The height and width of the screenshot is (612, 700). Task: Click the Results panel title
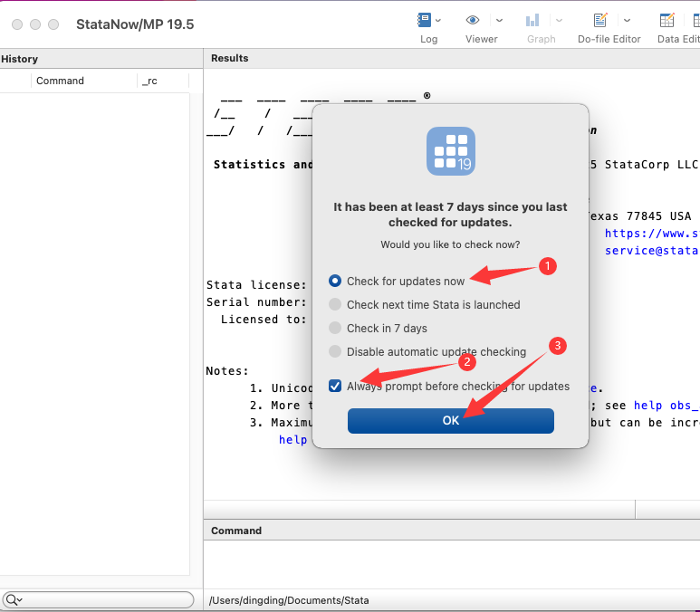[x=229, y=58]
